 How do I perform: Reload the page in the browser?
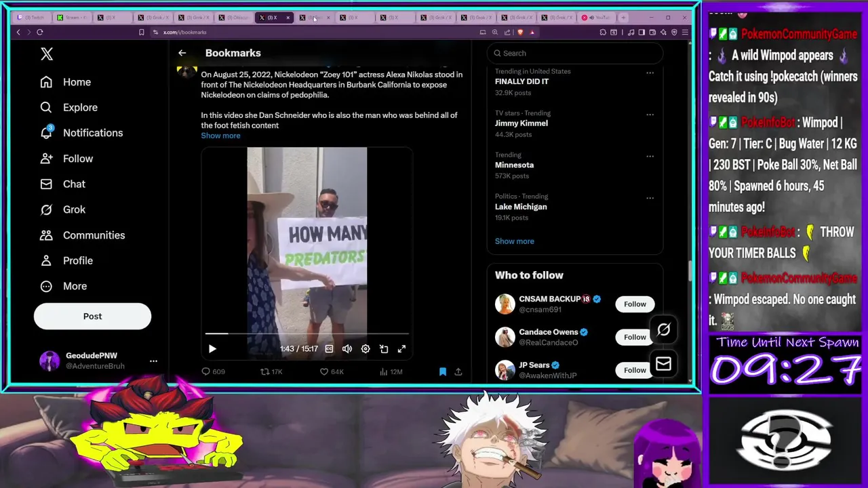click(x=40, y=33)
